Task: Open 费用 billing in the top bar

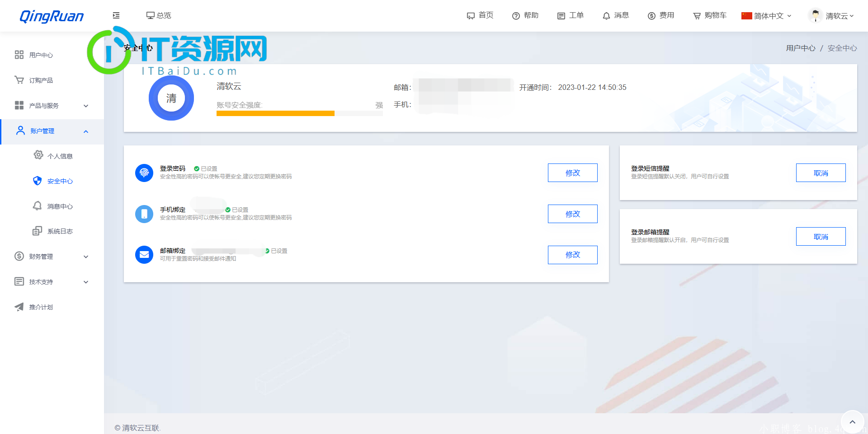Action: pos(661,15)
